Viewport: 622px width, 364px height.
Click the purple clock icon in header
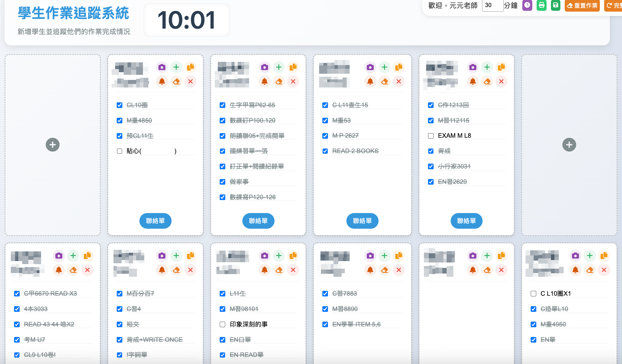pyautogui.click(x=527, y=5)
